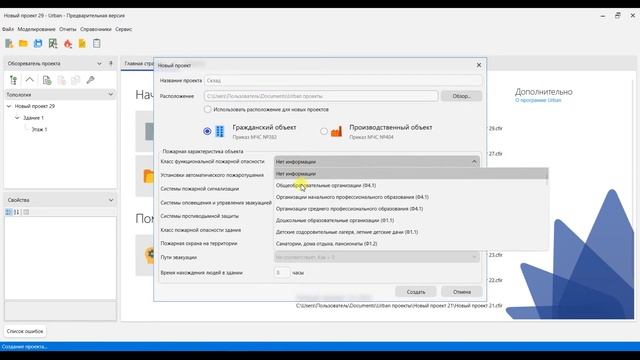Select the Гражданский объект radio button
The width and height of the screenshot is (640, 360).
(207, 131)
